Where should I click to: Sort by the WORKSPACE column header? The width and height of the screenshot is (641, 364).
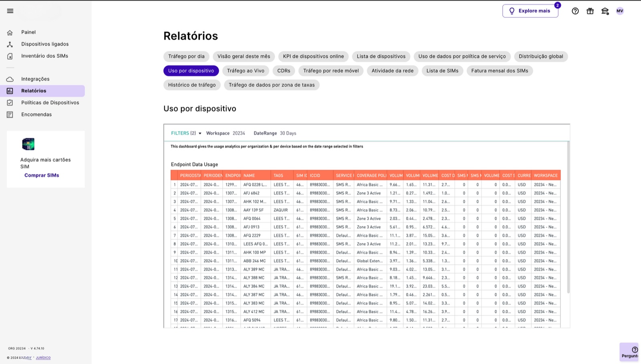546,175
